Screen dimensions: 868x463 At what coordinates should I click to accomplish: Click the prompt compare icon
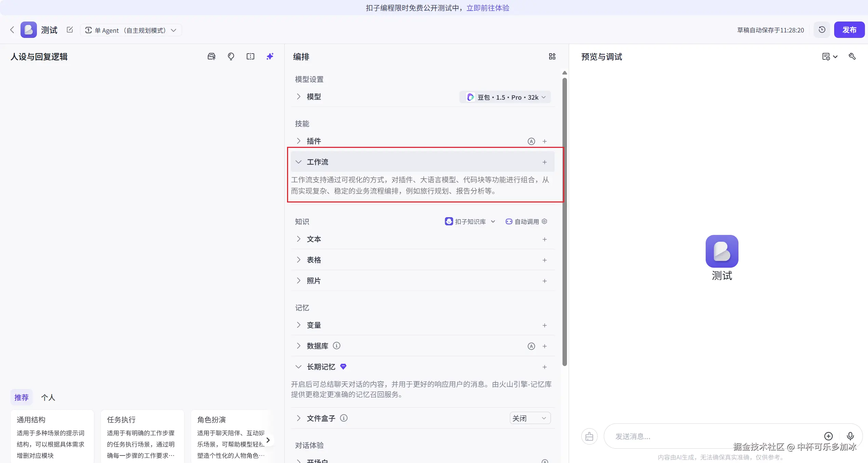click(x=250, y=56)
